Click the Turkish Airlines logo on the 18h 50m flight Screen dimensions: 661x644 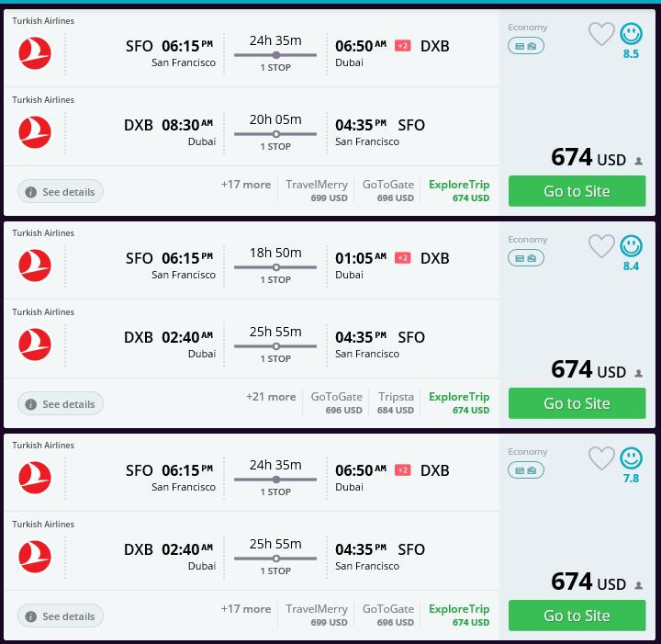tap(35, 266)
